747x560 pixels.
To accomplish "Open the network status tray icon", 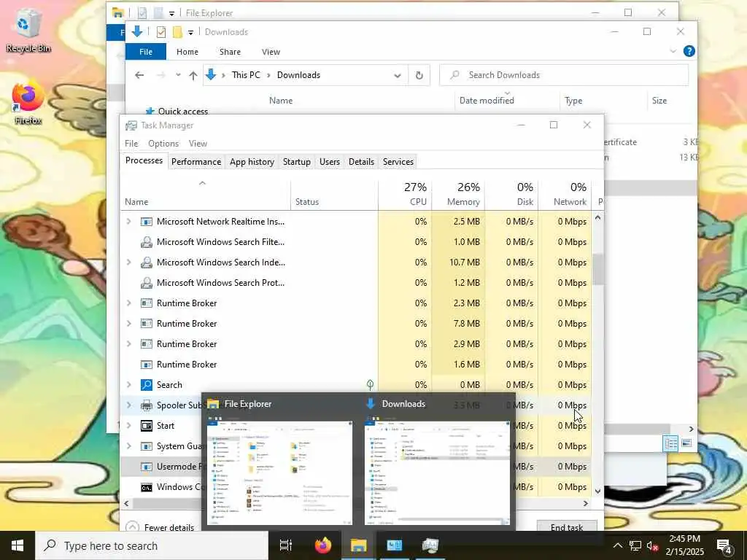I will point(635,545).
